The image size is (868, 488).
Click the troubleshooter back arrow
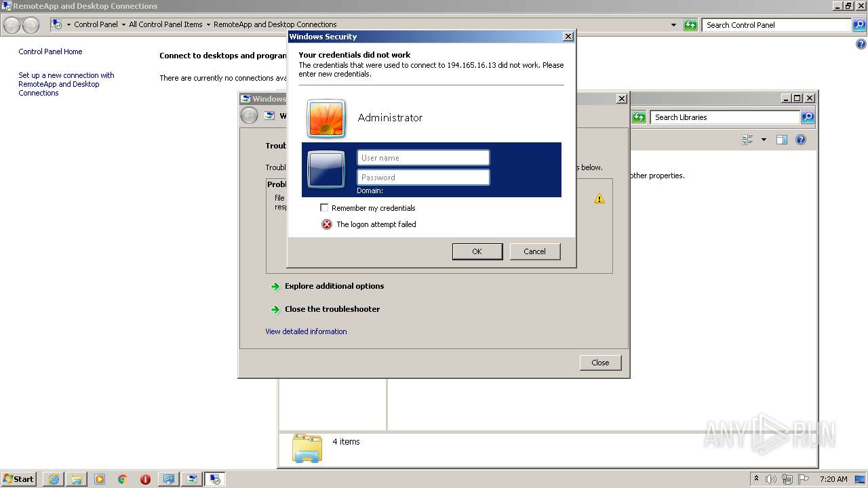click(249, 116)
